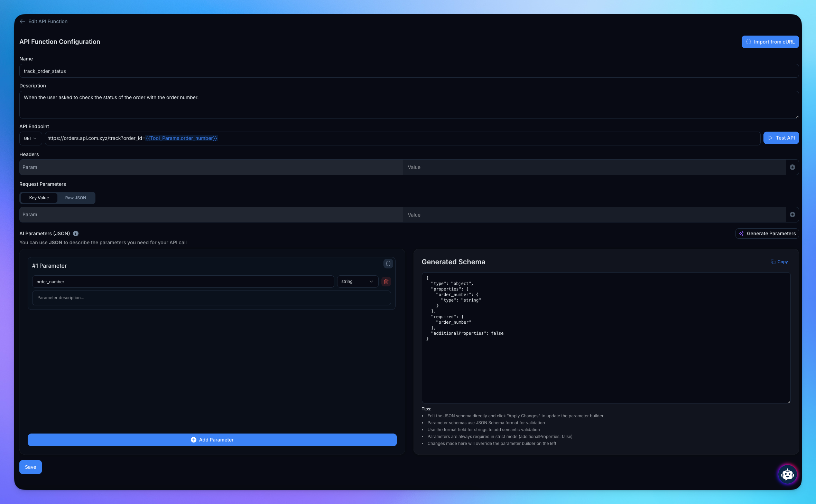This screenshot has width=816, height=504.
Task: Click the {{Tool_Params.order_number}} variable in the URL
Action: [182, 138]
